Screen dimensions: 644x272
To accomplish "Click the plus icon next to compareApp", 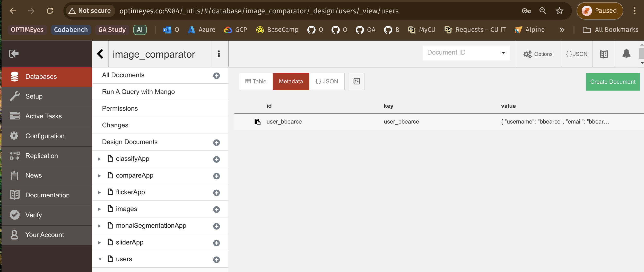I will 216,176.
